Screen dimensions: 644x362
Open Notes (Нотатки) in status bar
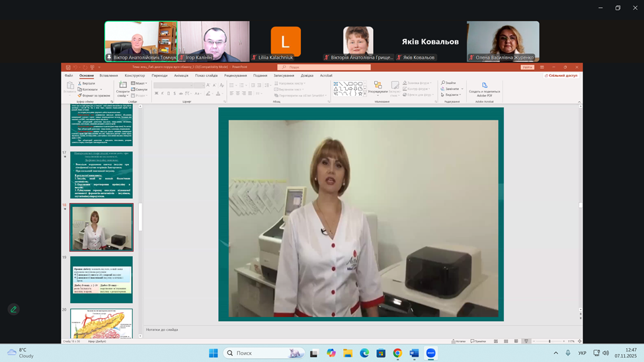click(x=458, y=341)
